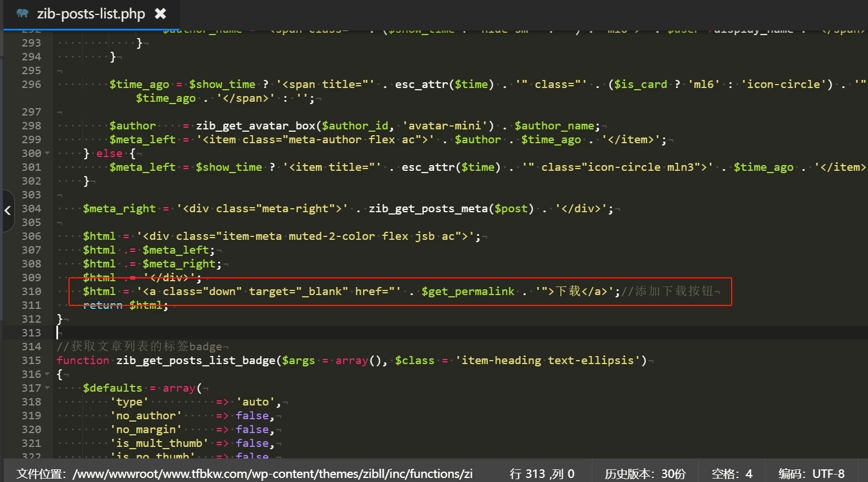Collapse the else block at line 300
Image resolution: width=868 pixels, height=482 pixels.
click(47, 154)
